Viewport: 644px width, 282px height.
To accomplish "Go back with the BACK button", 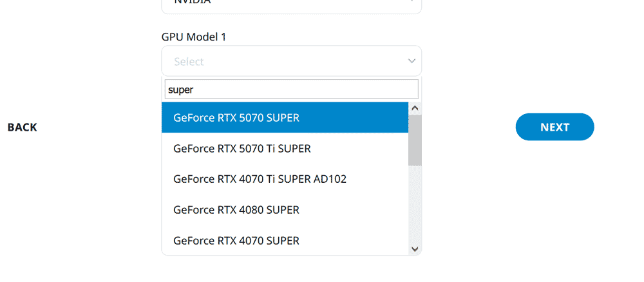I will (x=23, y=127).
